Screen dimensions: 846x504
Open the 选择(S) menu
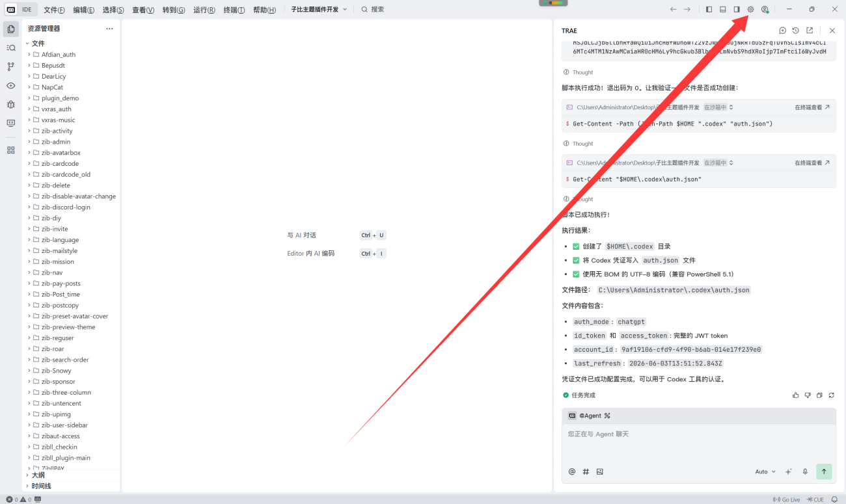[x=113, y=10]
